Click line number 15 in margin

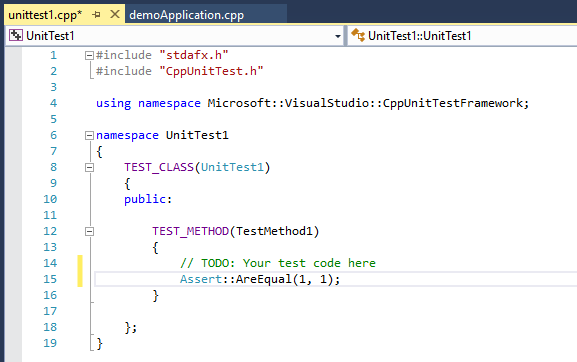50,279
